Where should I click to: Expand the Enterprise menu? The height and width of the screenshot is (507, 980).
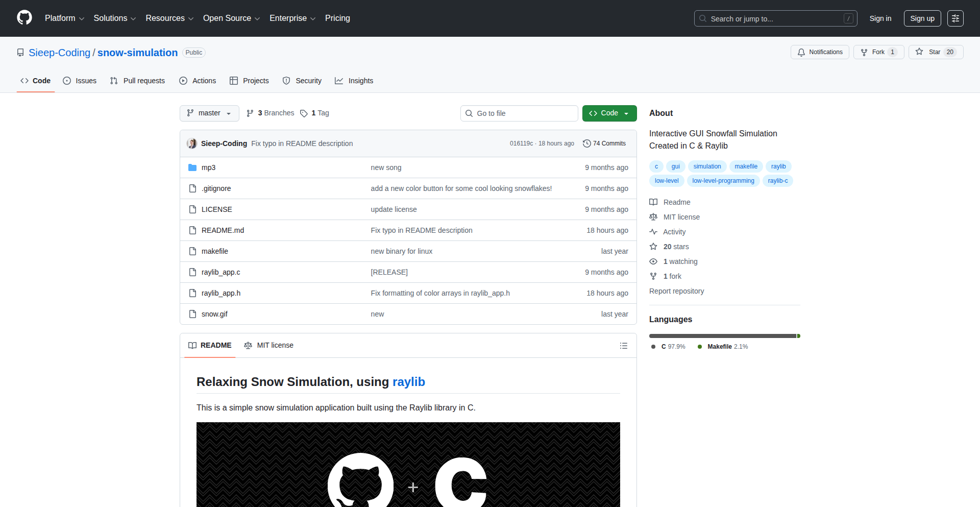(292, 18)
